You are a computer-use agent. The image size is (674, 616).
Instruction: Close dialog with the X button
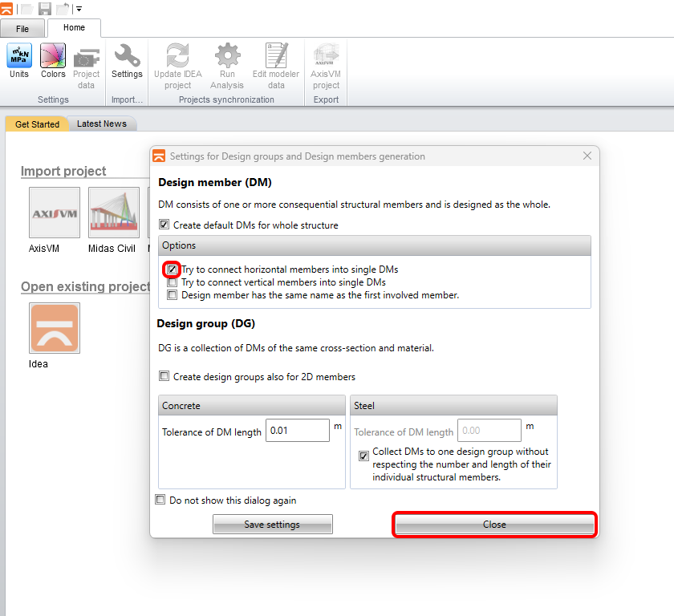click(587, 156)
